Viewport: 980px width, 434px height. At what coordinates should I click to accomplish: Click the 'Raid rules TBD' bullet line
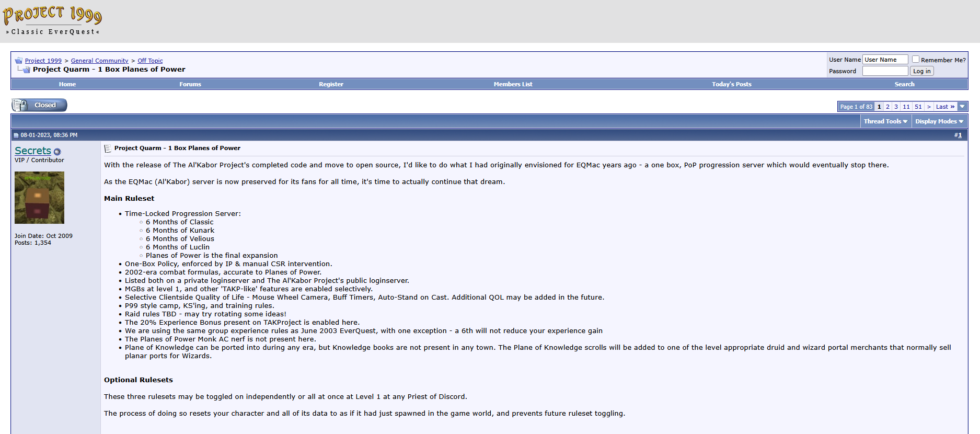point(205,314)
